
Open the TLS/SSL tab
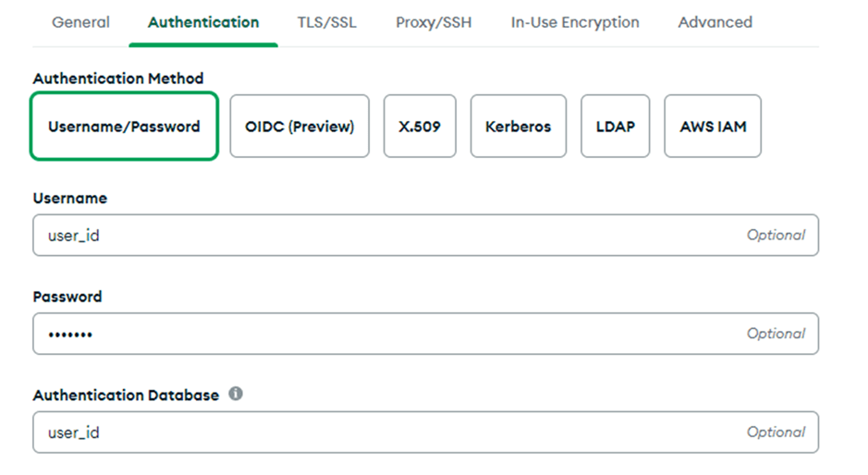coord(327,22)
